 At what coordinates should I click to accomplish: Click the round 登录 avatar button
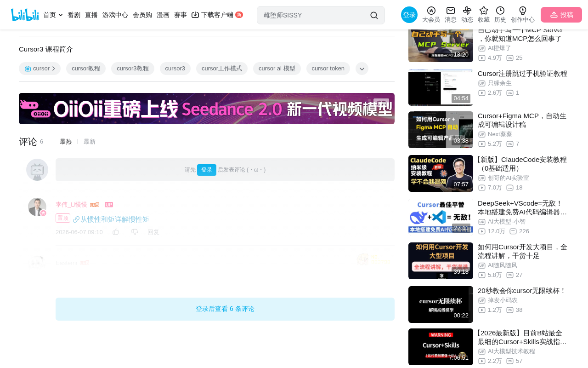click(409, 15)
